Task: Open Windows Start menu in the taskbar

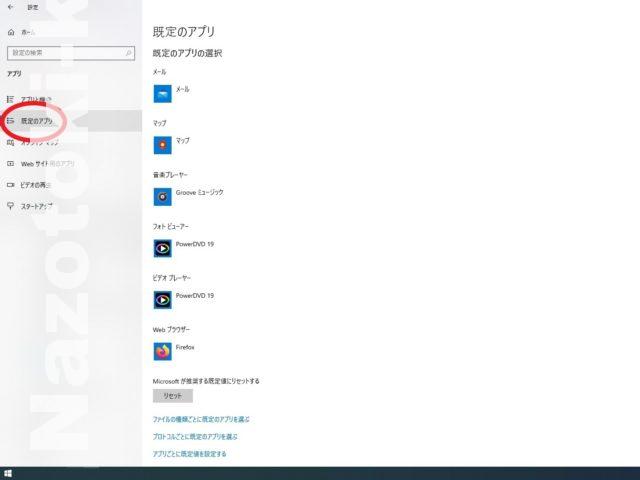Action: click(x=8, y=473)
